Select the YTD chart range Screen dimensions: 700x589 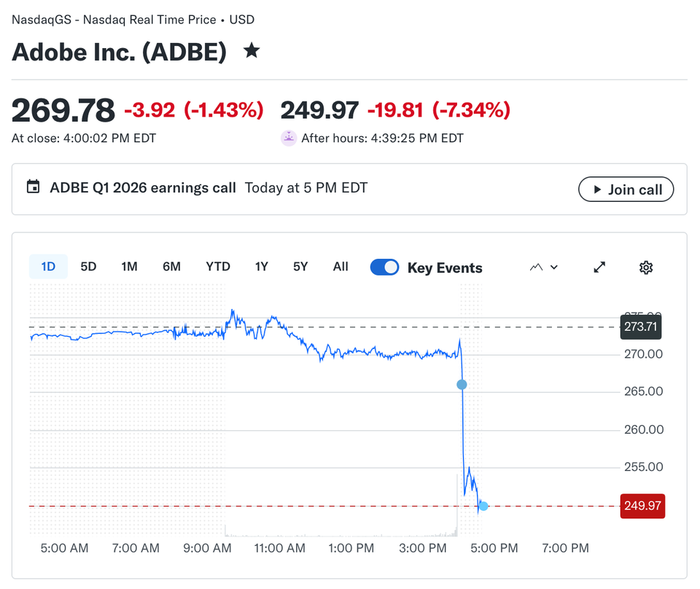coord(217,267)
